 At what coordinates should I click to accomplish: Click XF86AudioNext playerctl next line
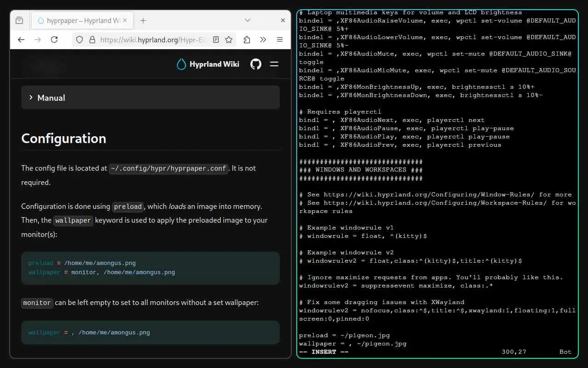pyautogui.click(x=392, y=120)
